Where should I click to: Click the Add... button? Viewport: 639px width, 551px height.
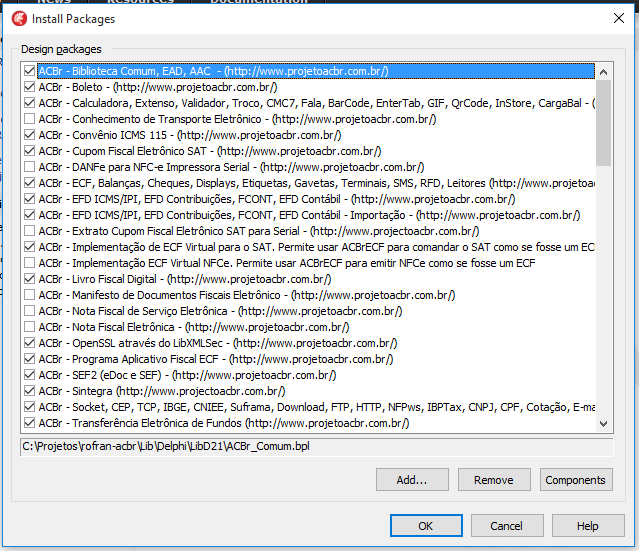point(412,480)
